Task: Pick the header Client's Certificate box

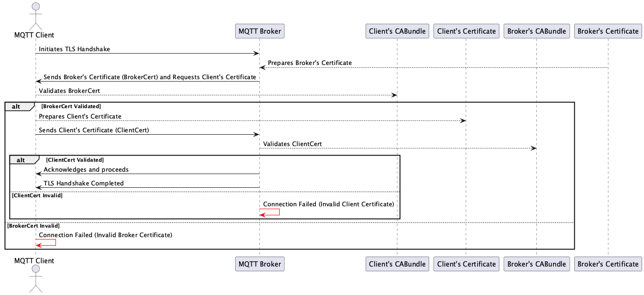Action: tap(466, 31)
